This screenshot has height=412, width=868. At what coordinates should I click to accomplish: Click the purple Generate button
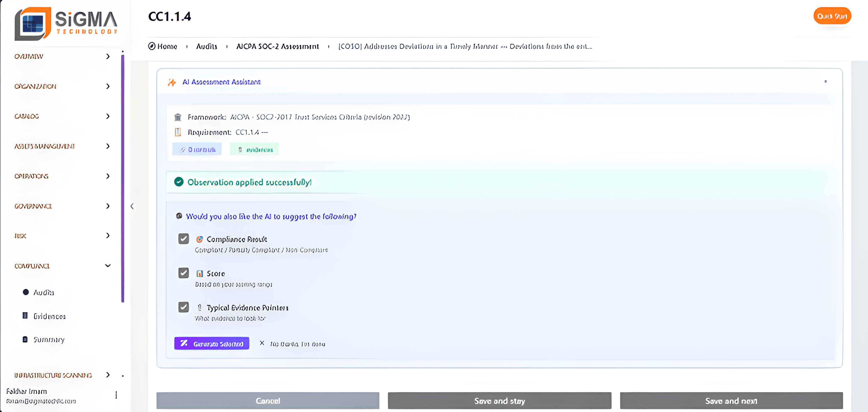click(x=212, y=343)
